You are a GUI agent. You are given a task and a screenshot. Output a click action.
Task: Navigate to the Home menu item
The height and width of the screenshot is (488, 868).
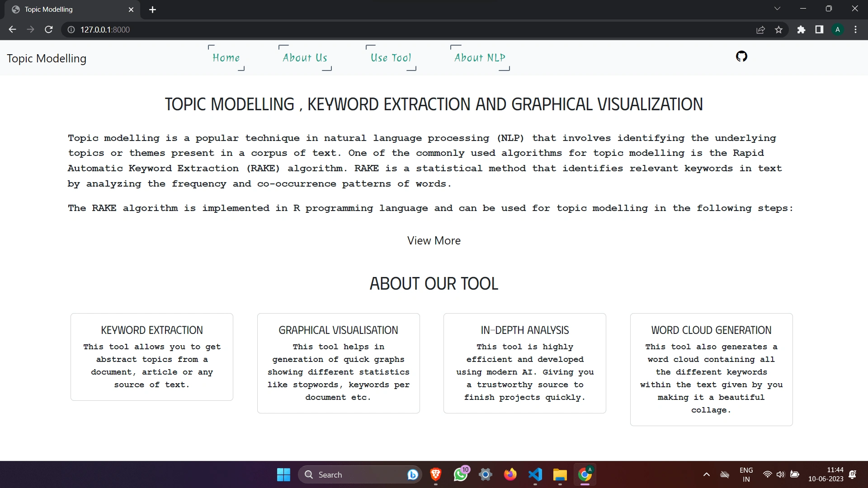click(226, 58)
